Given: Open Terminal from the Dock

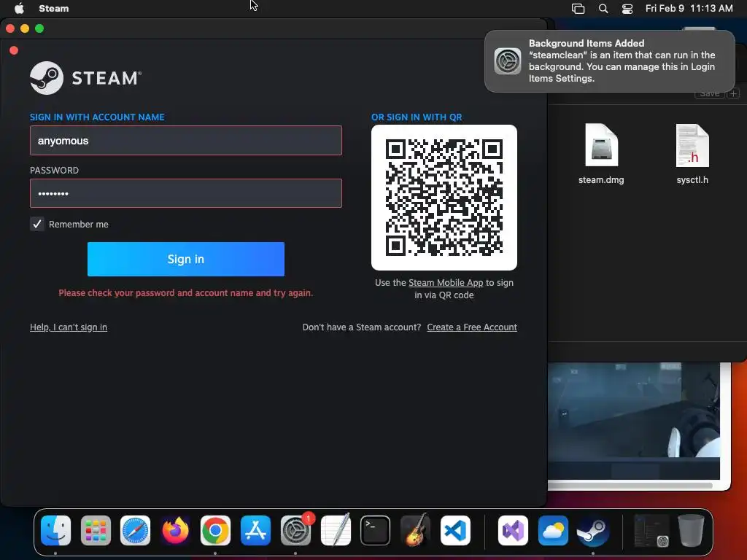Looking at the screenshot, I should tap(376, 531).
